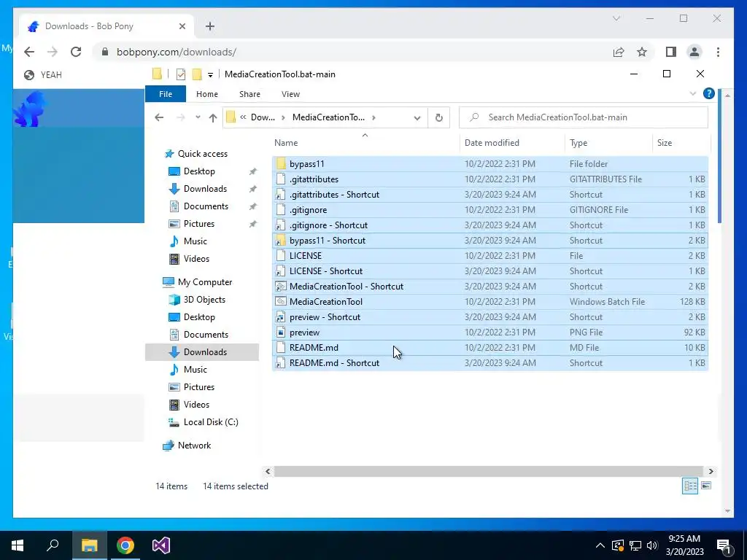
Task: Expand the Explorer ribbon chevron
Action: pos(693,94)
